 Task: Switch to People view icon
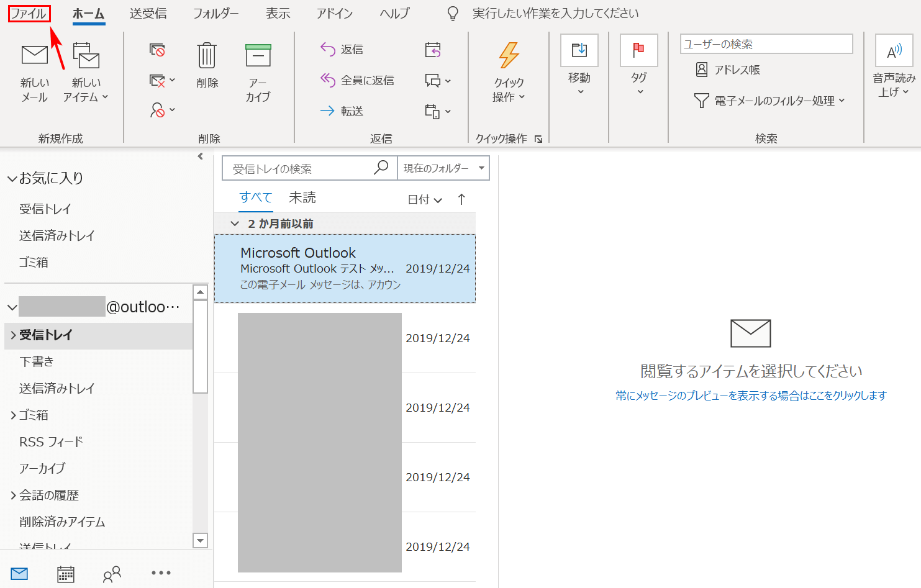(x=112, y=574)
